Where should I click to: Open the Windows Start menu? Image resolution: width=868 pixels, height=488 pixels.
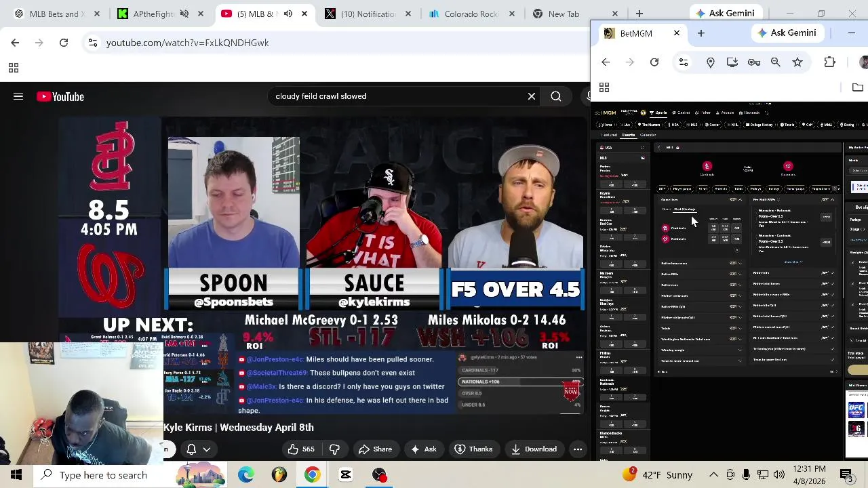point(16,475)
